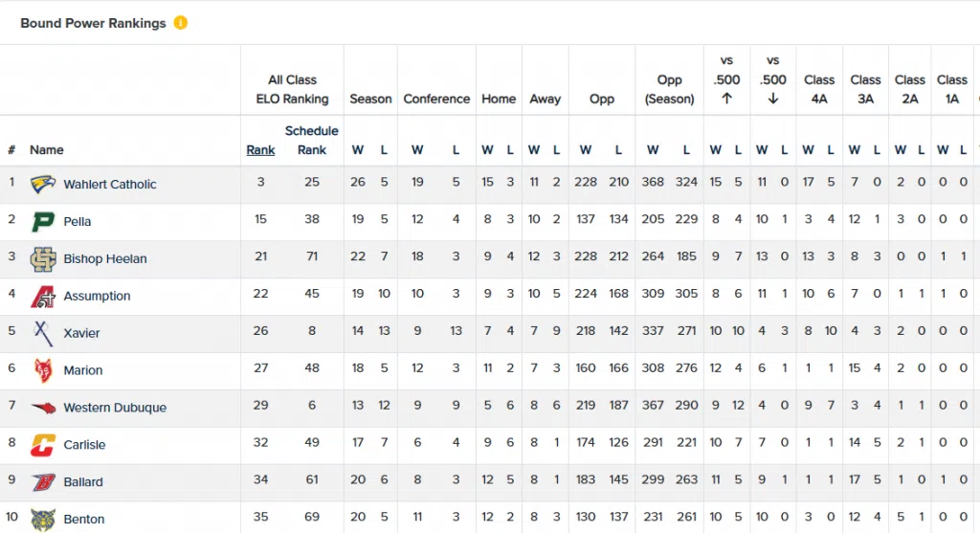Click the yellow info icon beside Bound Power Rankings

(x=181, y=23)
